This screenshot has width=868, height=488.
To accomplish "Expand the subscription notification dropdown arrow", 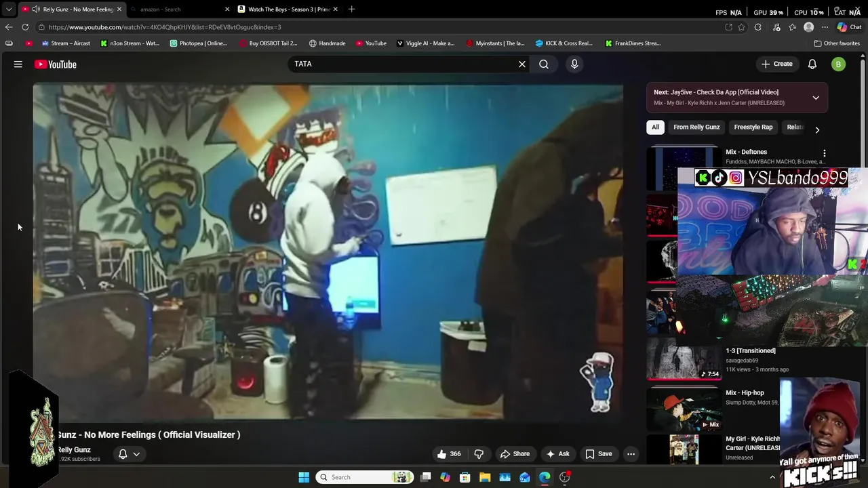I will (136, 455).
